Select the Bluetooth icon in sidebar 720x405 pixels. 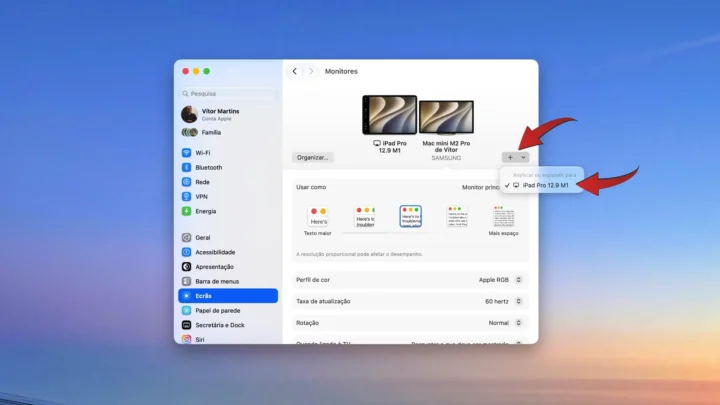(x=186, y=168)
